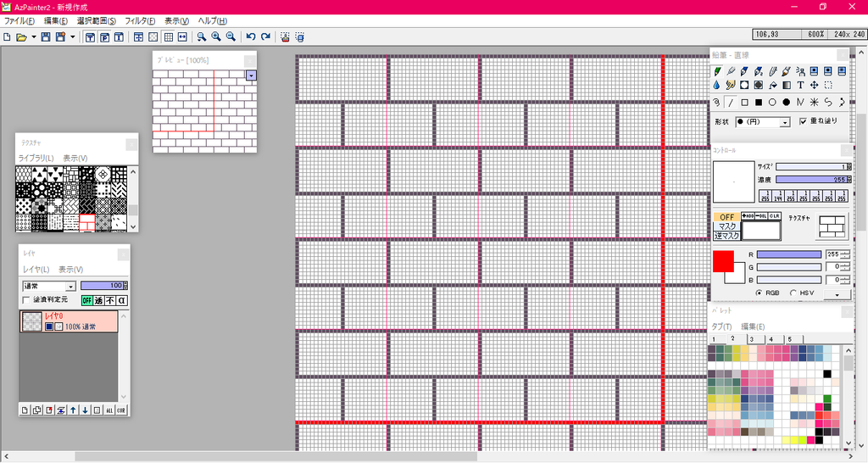Click the R value spinner stepper
The height and width of the screenshot is (463, 868).
point(845,254)
